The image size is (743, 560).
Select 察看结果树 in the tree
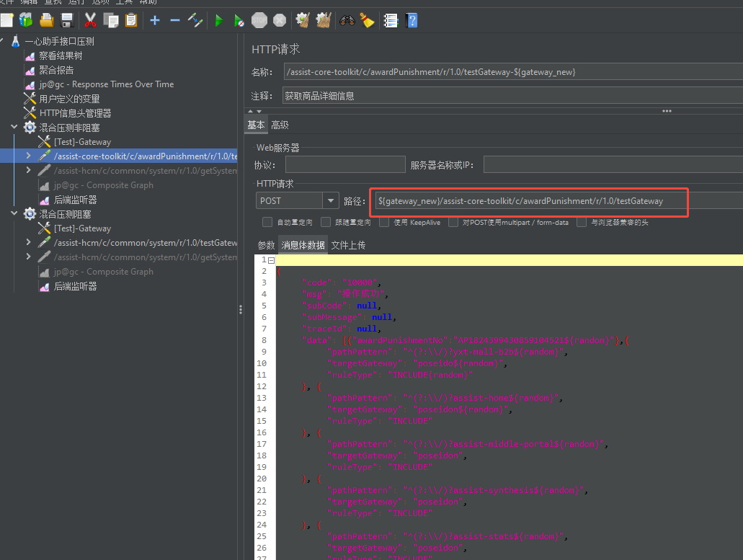pyautogui.click(x=61, y=55)
